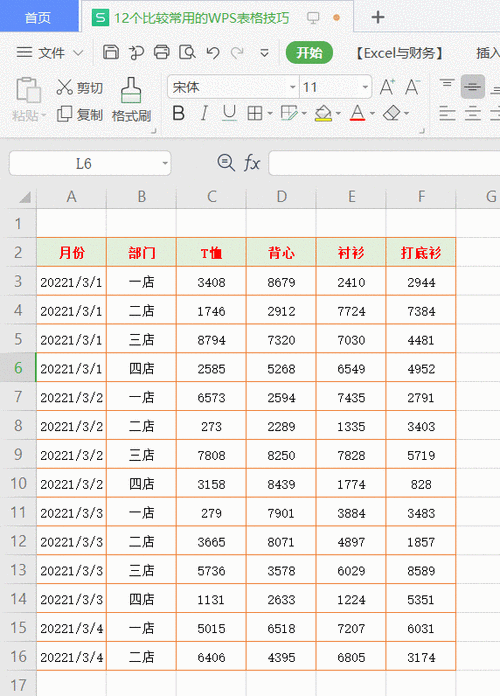
Task: Click the Print icon
Action: pos(162,52)
